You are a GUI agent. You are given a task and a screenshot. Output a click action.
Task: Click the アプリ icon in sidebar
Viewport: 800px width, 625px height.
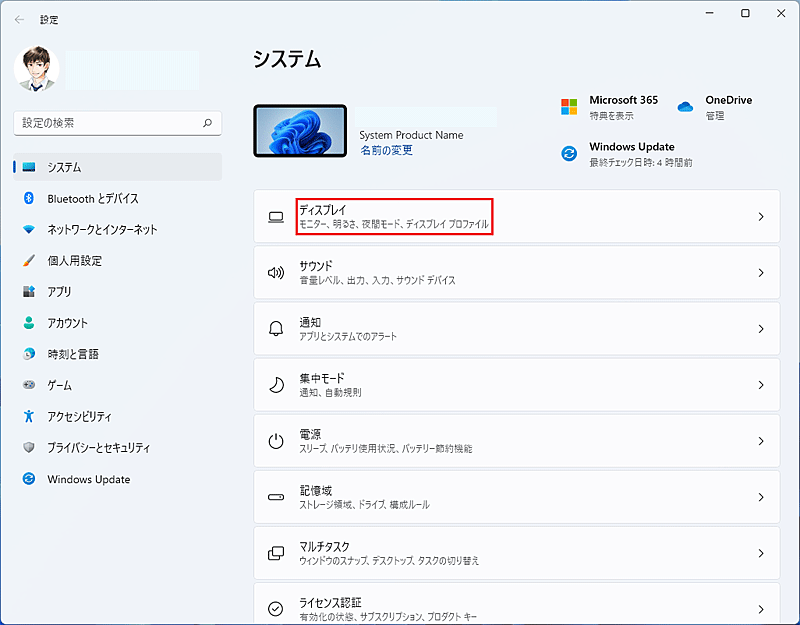[x=29, y=291]
